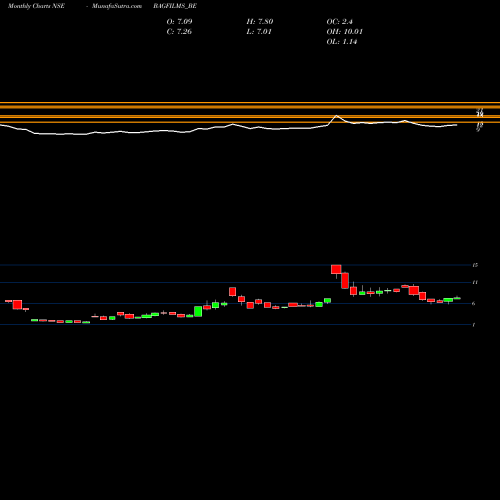The width and height of the screenshot is (500, 500).
Task: Select the BAGFILMS_BE ticker symbol text
Action: [x=175, y=6]
